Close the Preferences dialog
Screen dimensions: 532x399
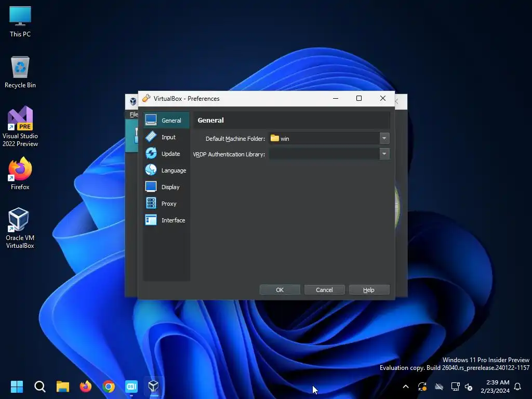pos(383,98)
